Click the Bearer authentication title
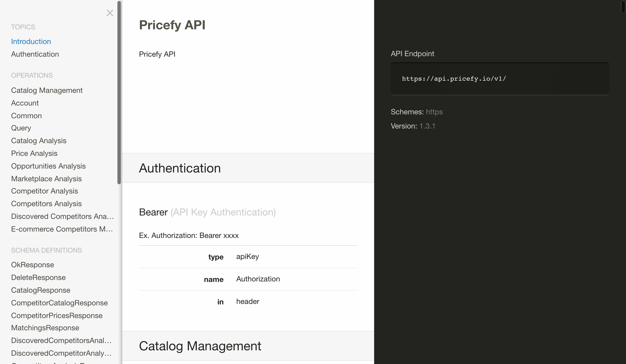 (207, 212)
